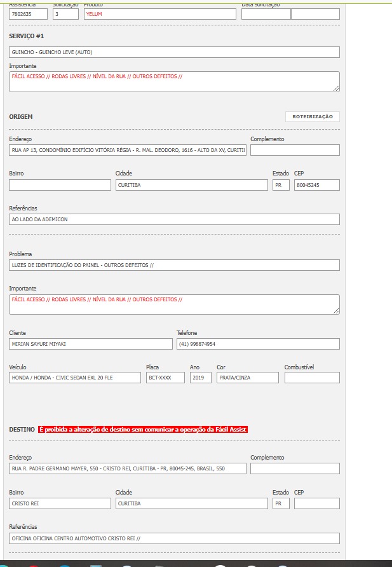Screen dimensions: 392x567
Task: Click the Placa label
Action: [x=152, y=367]
